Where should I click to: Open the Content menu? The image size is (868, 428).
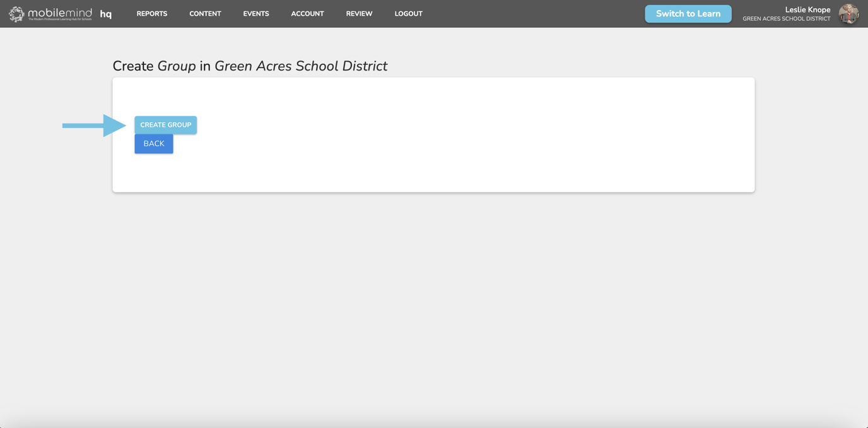point(205,14)
